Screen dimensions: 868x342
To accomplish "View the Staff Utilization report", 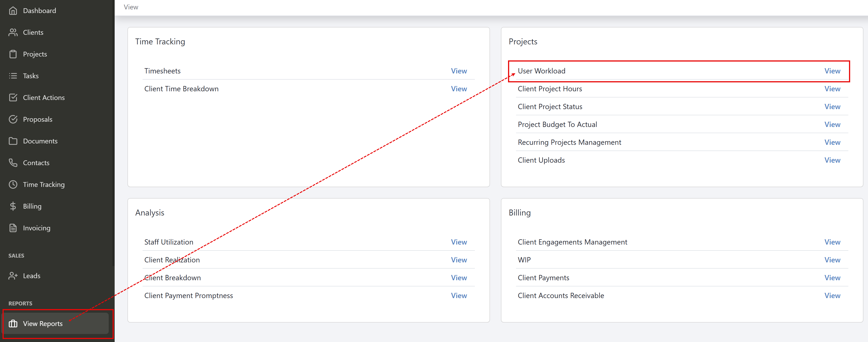I will (459, 242).
